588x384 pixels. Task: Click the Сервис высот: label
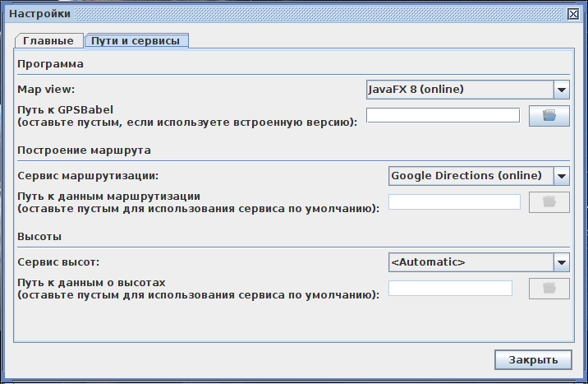[58, 262]
